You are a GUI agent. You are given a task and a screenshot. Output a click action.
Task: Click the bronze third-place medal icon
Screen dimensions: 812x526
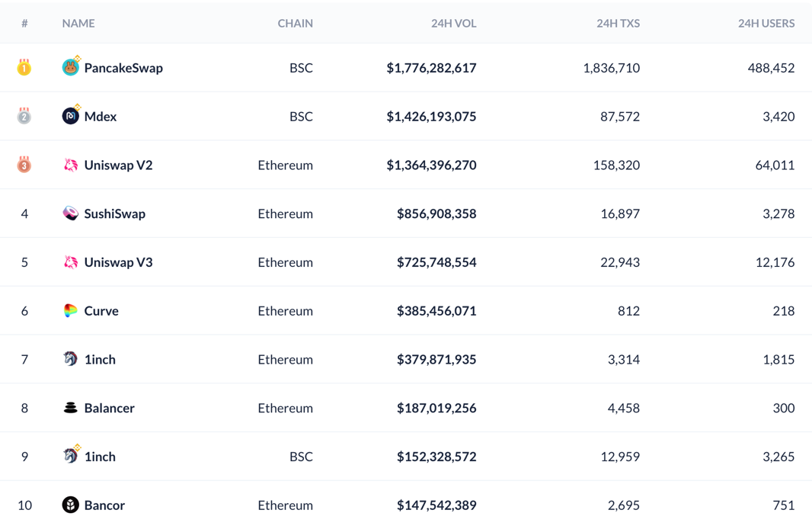coord(24,165)
